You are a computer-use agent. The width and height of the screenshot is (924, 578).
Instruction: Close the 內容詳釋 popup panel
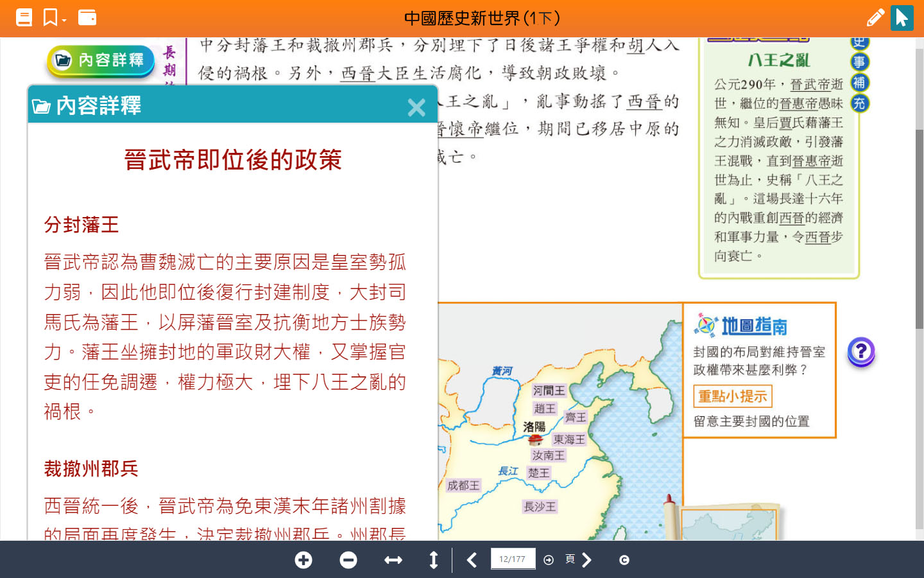pyautogui.click(x=416, y=107)
